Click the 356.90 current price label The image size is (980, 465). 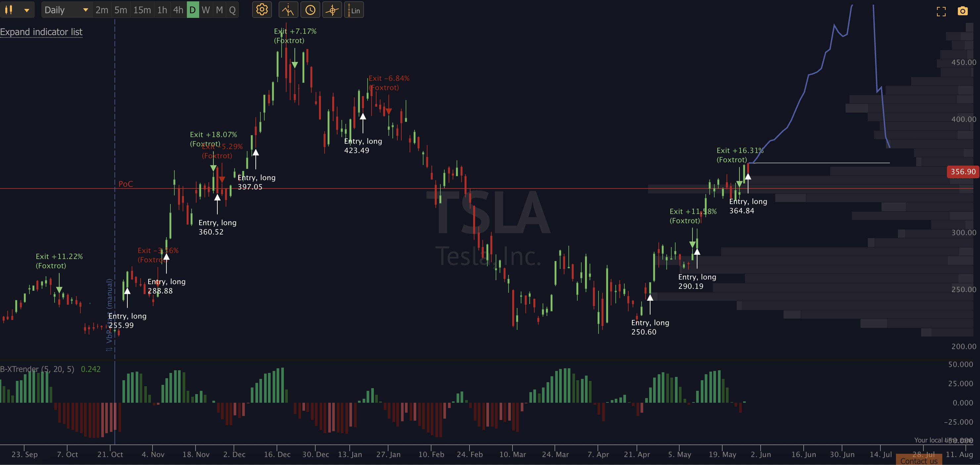[963, 171]
